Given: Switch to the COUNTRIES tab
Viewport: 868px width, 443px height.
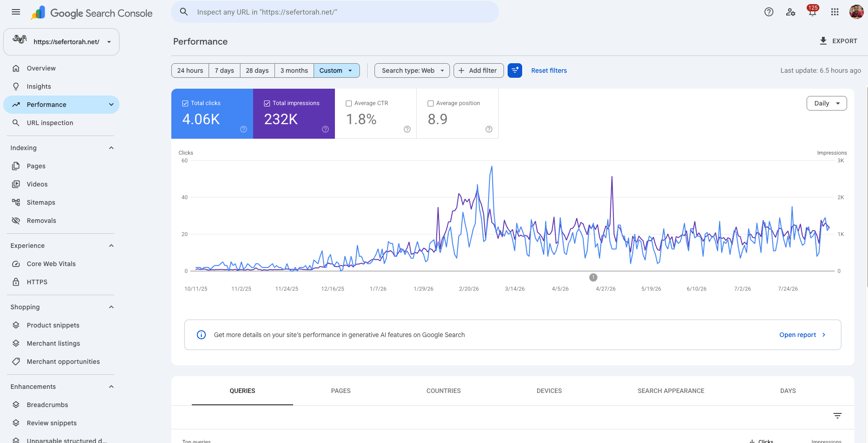Looking at the screenshot, I should click(444, 391).
